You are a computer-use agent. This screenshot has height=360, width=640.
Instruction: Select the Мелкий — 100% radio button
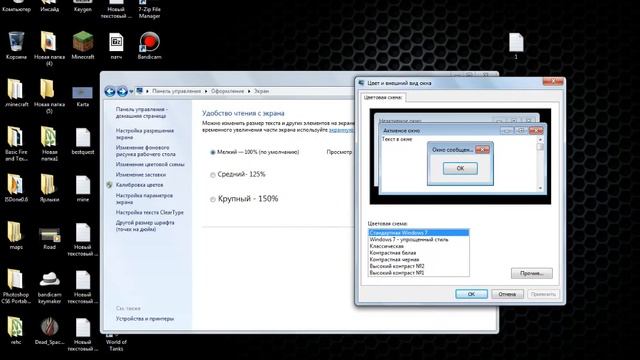[x=213, y=152]
